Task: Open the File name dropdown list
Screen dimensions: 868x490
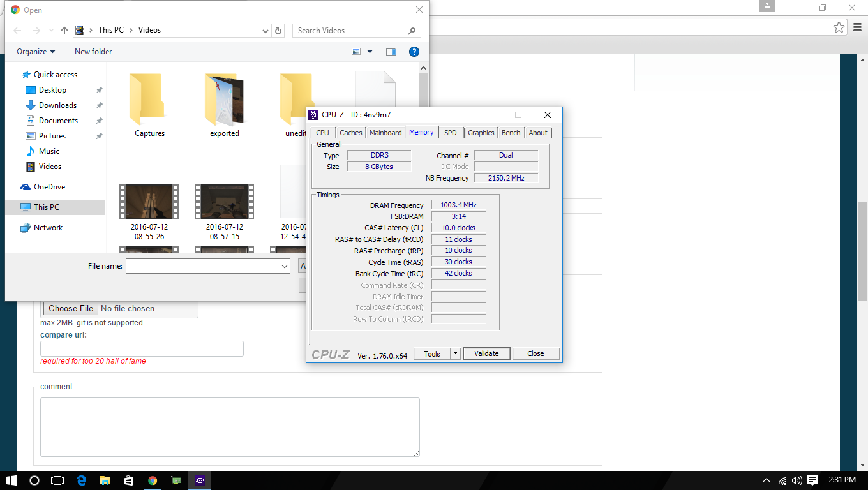Action: [x=285, y=266]
